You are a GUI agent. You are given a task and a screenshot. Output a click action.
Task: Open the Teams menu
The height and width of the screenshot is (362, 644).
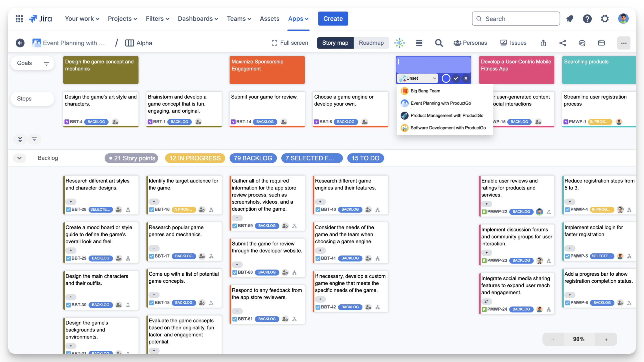point(239,18)
